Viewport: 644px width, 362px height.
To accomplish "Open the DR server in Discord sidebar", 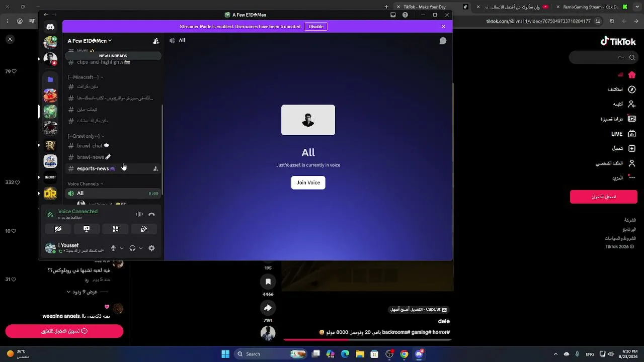I will [x=50, y=194].
